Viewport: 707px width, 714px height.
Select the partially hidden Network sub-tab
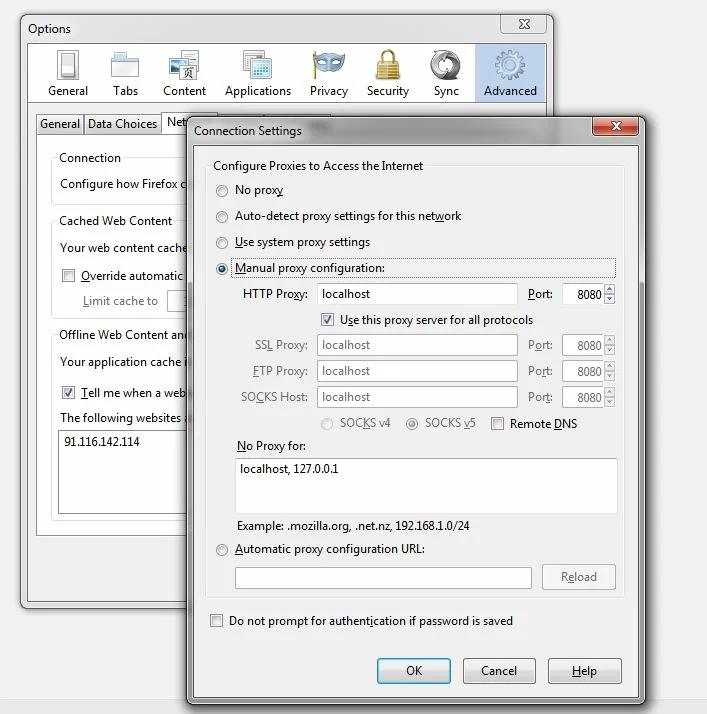coord(175,122)
